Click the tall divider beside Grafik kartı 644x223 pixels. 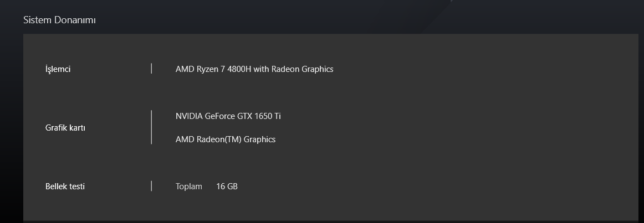[x=151, y=127]
